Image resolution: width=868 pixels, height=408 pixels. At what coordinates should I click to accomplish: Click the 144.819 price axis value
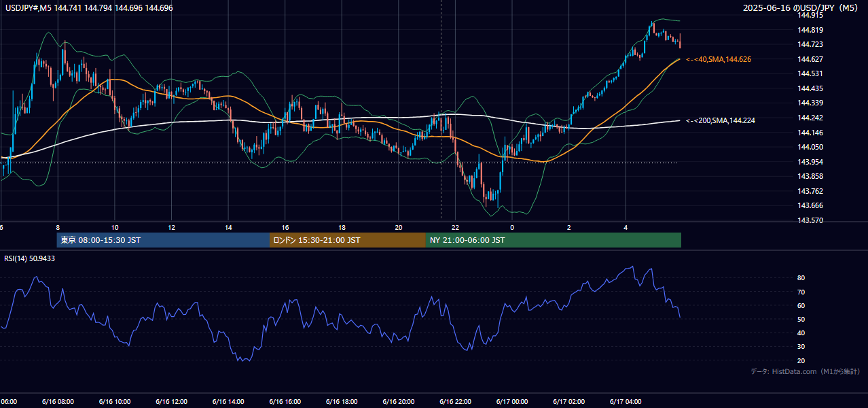[x=810, y=30]
